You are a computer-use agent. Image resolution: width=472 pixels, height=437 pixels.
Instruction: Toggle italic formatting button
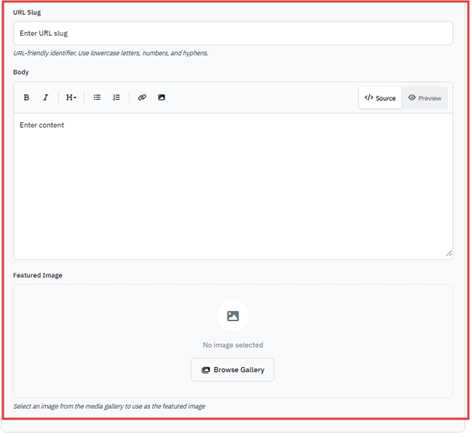coord(45,98)
